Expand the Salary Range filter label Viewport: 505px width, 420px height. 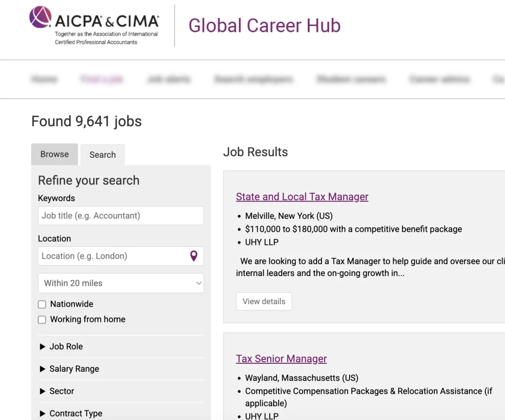pyautogui.click(x=74, y=369)
